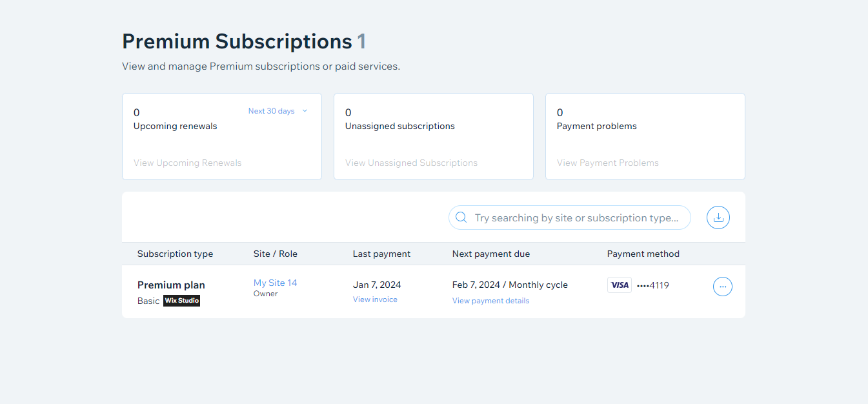Click the VISA card logo

[620, 285]
